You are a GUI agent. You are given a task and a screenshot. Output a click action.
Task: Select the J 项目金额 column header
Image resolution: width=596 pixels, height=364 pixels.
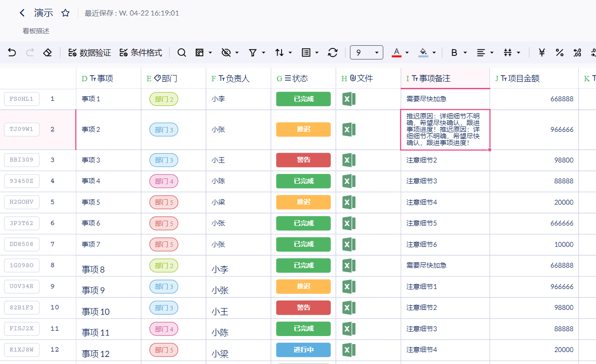[x=534, y=79]
